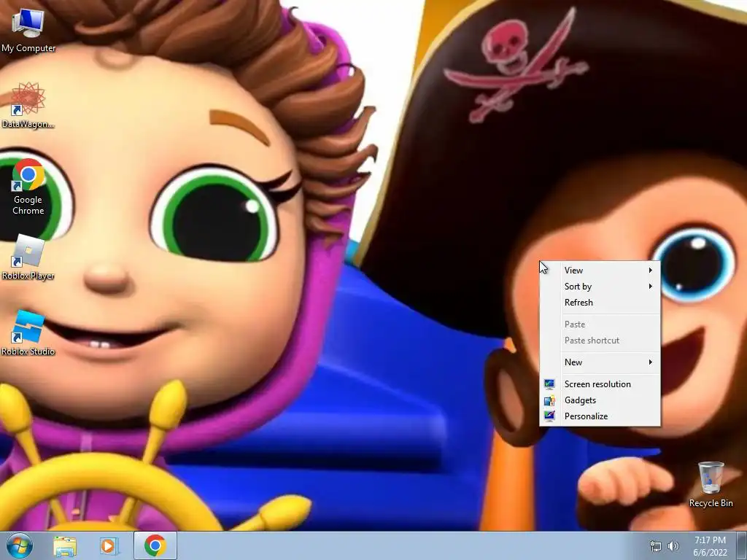Click the Gadgets menu icon
This screenshot has width=747, height=560.
pos(549,400)
